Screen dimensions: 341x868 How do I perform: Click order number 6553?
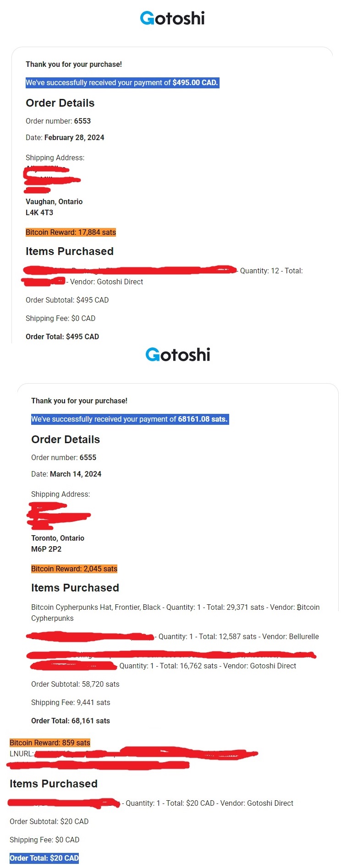(82, 121)
